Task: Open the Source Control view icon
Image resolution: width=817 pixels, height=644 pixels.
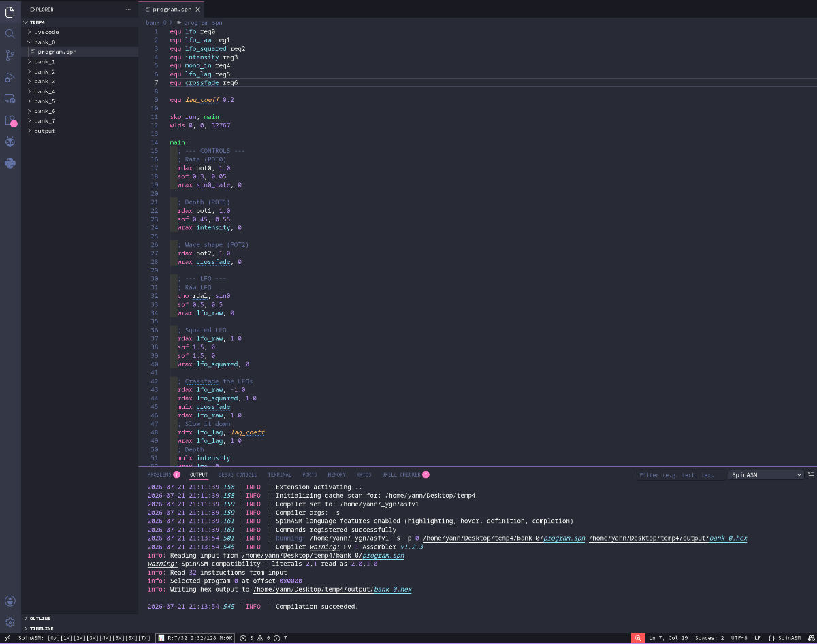Action: (10, 55)
